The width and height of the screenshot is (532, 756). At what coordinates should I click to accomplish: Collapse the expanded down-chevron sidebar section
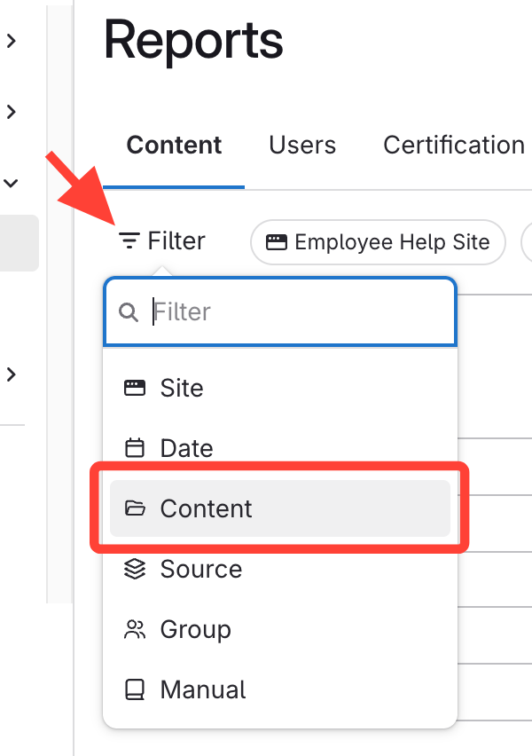click(x=12, y=183)
